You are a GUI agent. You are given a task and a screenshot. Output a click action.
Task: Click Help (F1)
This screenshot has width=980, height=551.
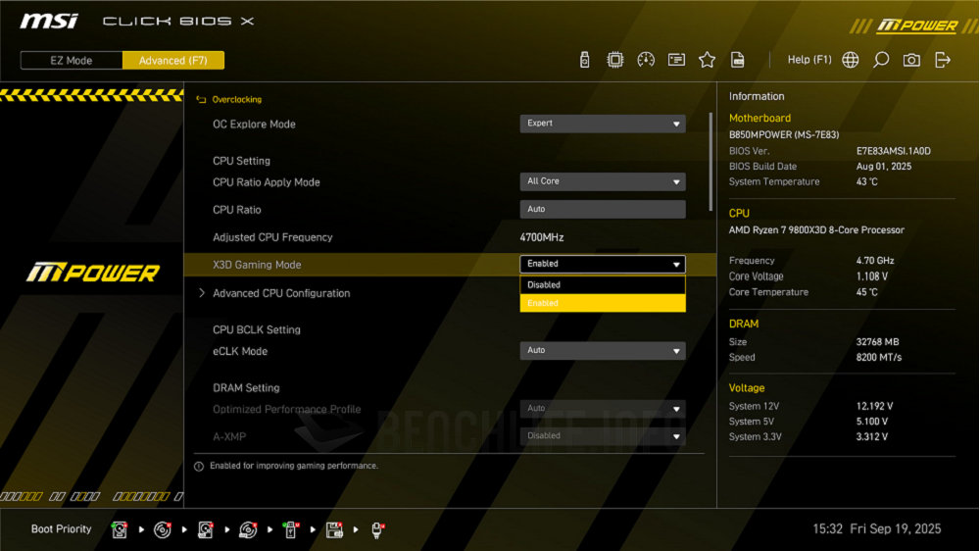tap(809, 60)
